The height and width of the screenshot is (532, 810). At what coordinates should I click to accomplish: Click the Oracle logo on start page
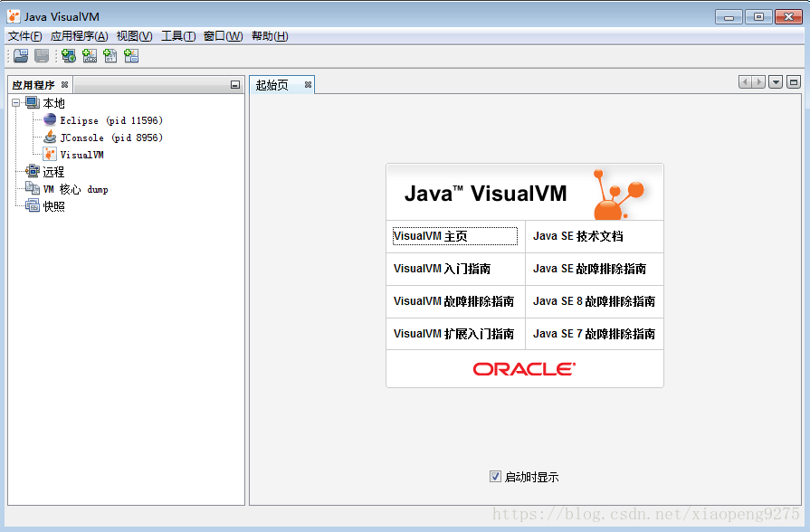coord(524,369)
